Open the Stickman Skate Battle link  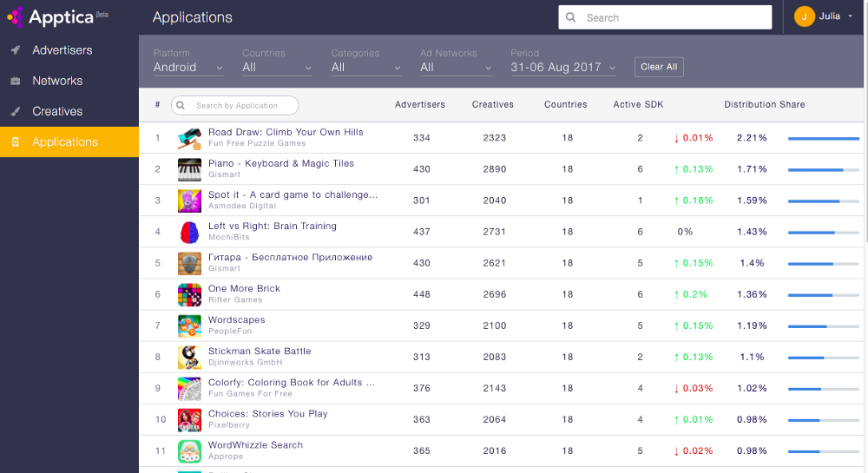click(x=260, y=351)
